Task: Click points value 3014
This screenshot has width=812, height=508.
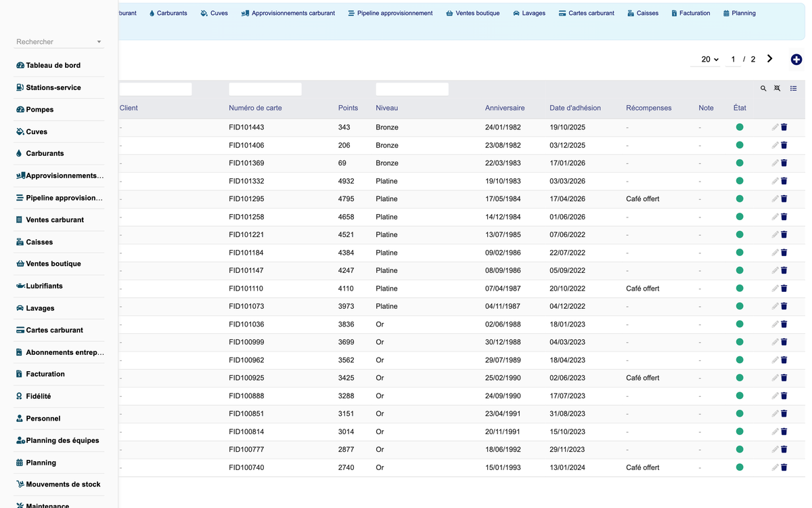Action: (346, 431)
